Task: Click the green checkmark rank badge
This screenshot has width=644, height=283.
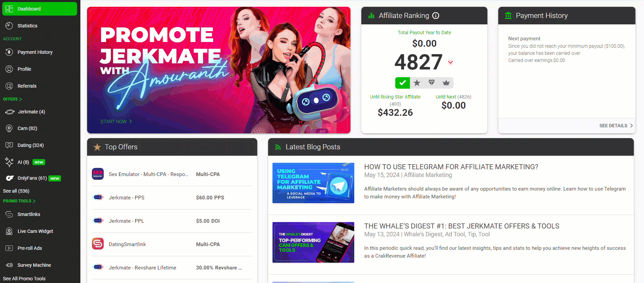Action: pos(402,83)
